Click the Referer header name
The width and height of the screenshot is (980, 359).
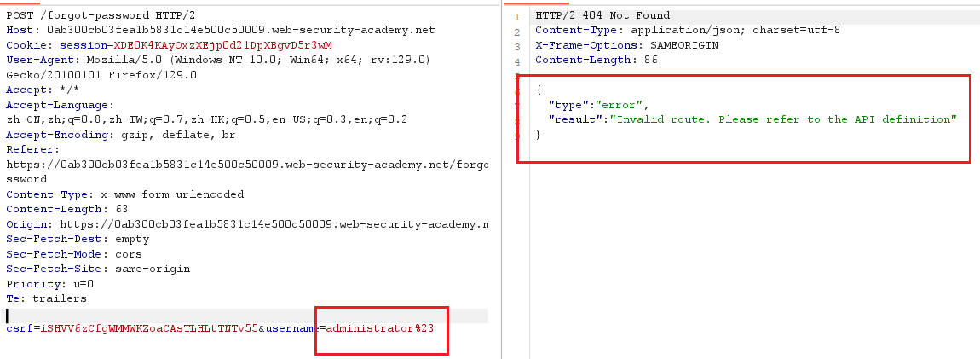tap(31, 149)
